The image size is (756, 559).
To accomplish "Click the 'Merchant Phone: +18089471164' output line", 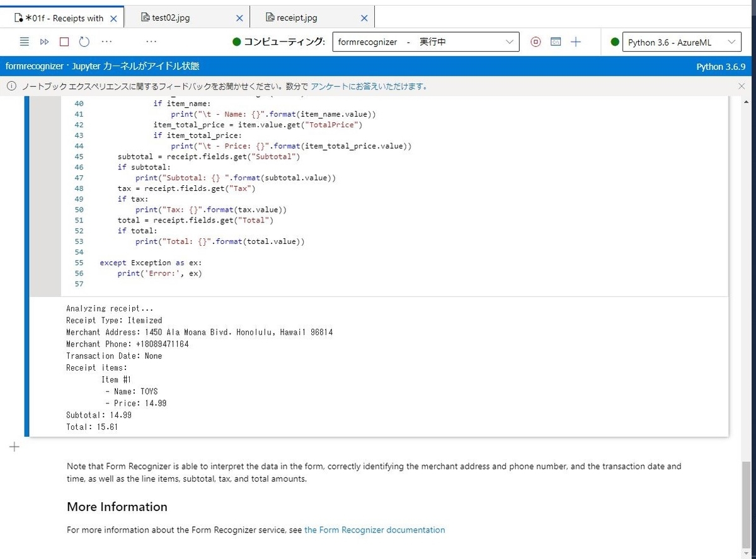I will tap(127, 344).
